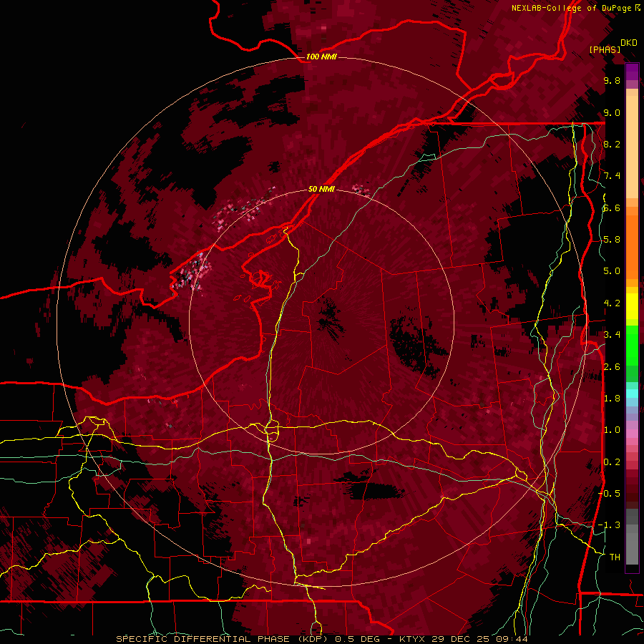This screenshot has width=644, height=644.
Task: Click the TH threshold legend label
Action: point(615,557)
